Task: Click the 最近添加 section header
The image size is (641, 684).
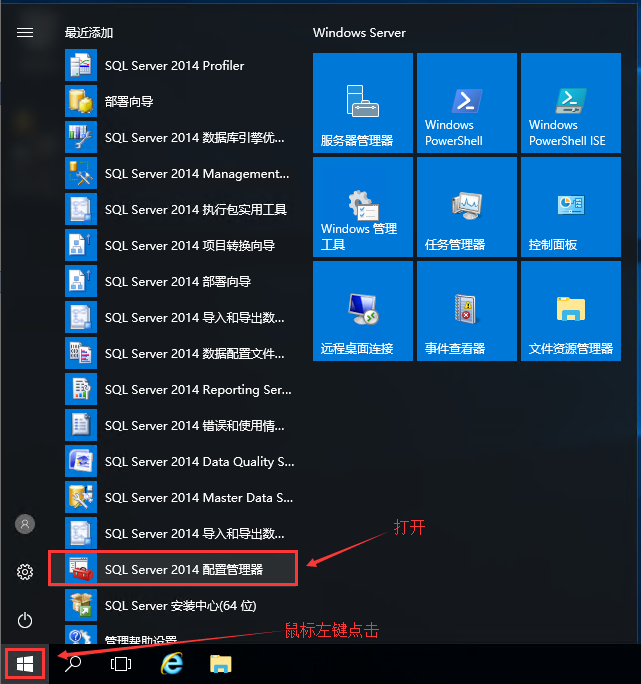Action: 89,33
